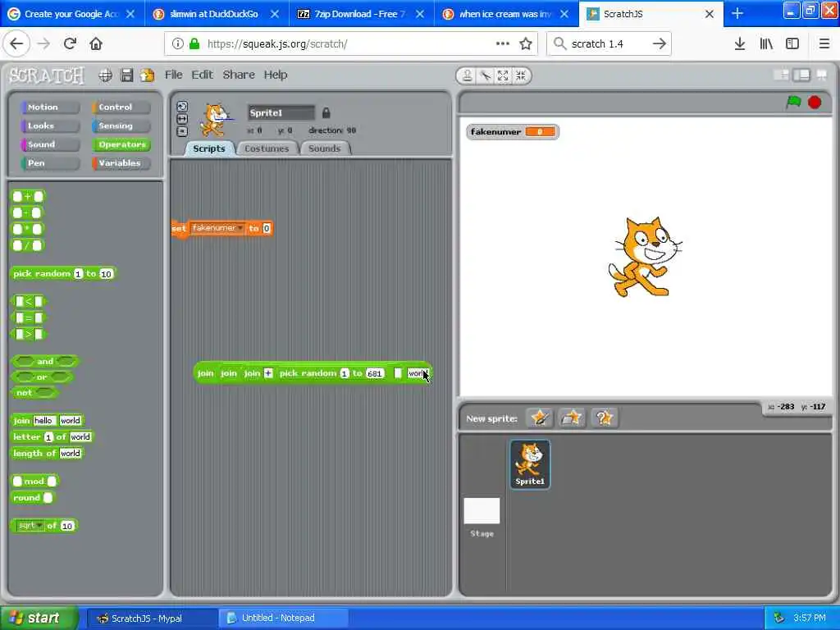
Task: Switch to the Scripts tab
Action: click(x=209, y=148)
